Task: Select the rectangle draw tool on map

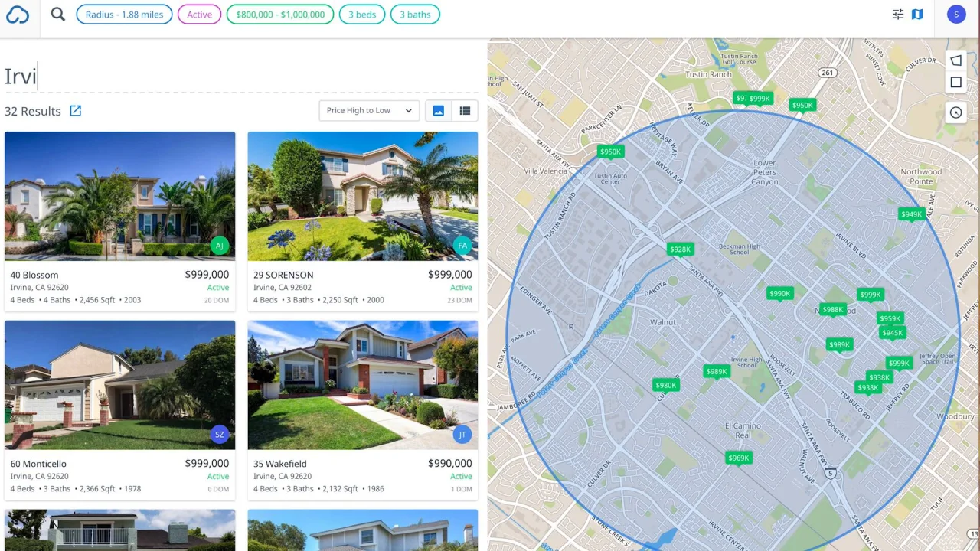Action: click(955, 83)
